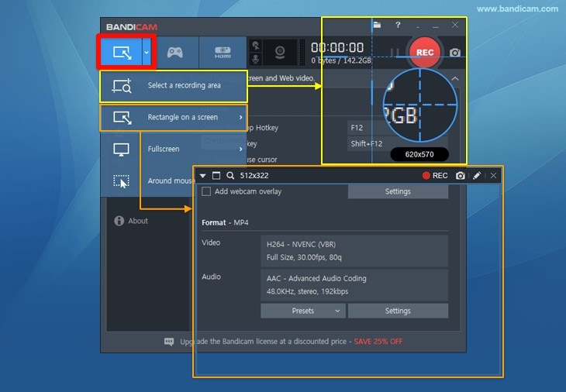Viewport: 566px width, 392px height.
Task: Expand the Fullscreen submenu arrow
Action: click(241, 149)
